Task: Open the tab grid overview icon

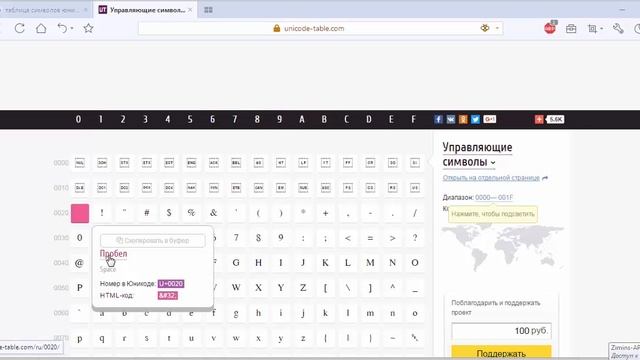Action: 208,10
